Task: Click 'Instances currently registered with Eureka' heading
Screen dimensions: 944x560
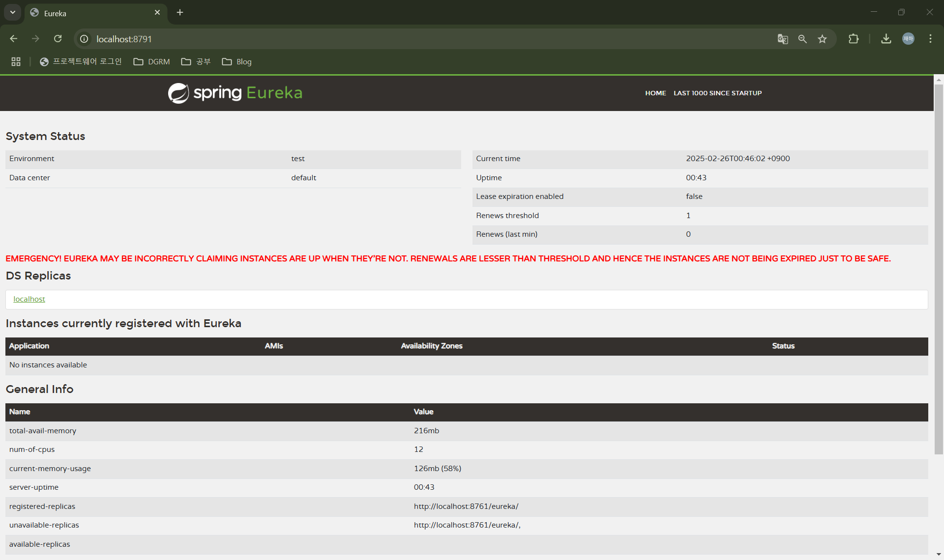Action: [x=123, y=324]
